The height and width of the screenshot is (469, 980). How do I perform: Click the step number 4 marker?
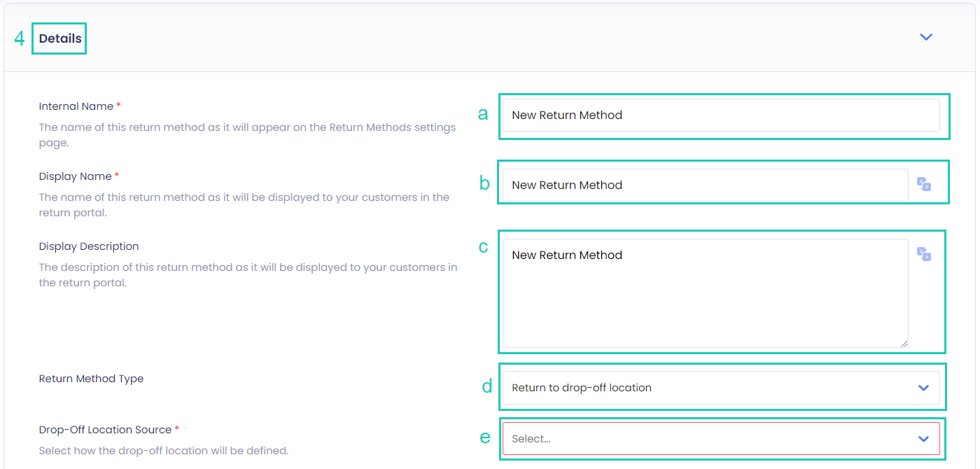(x=20, y=38)
